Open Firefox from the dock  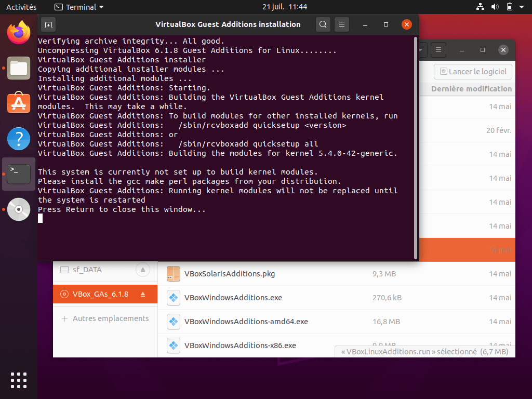[x=19, y=32]
